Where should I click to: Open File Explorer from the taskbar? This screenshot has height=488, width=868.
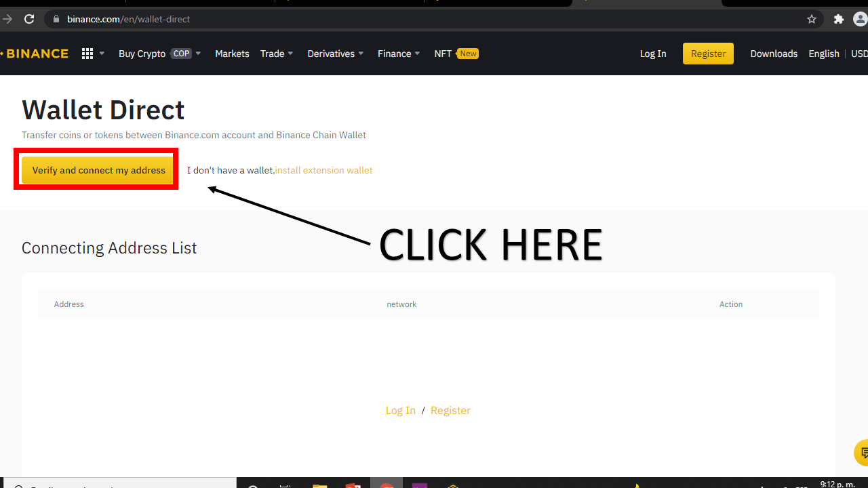tap(319, 485)
